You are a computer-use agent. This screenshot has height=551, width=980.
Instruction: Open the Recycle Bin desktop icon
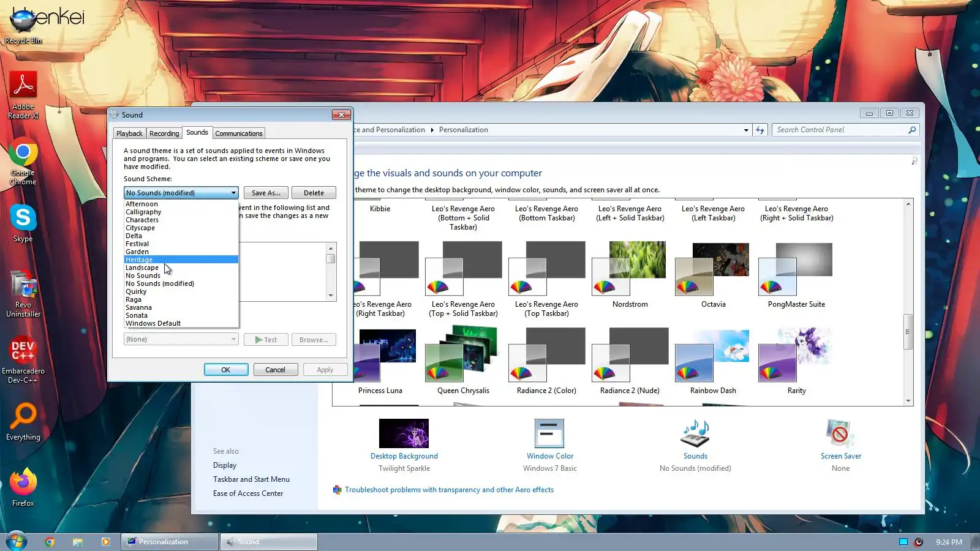pyautogui.click(x=23, y=24)
